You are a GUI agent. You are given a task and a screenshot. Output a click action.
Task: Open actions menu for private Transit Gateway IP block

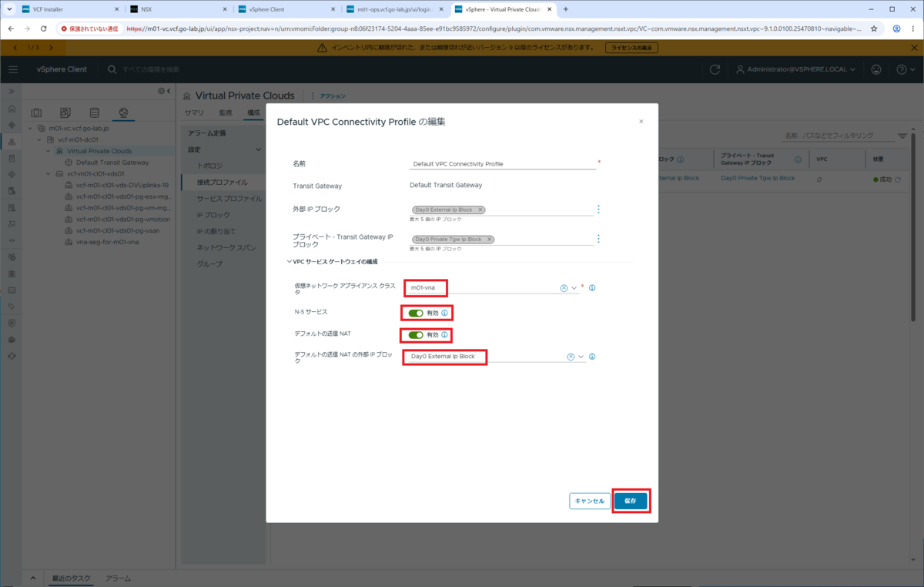pyautogui.click(x=598, y=239)
